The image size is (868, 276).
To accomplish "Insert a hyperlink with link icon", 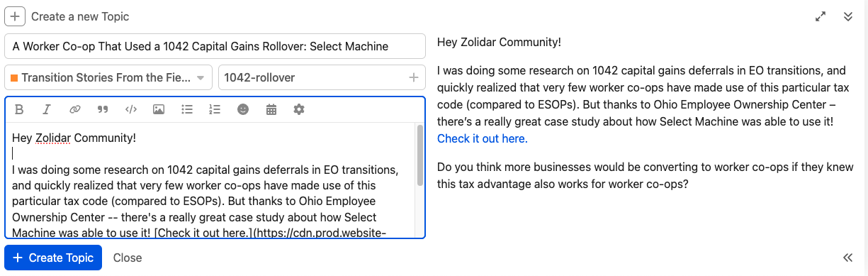I will pos(74,109).
